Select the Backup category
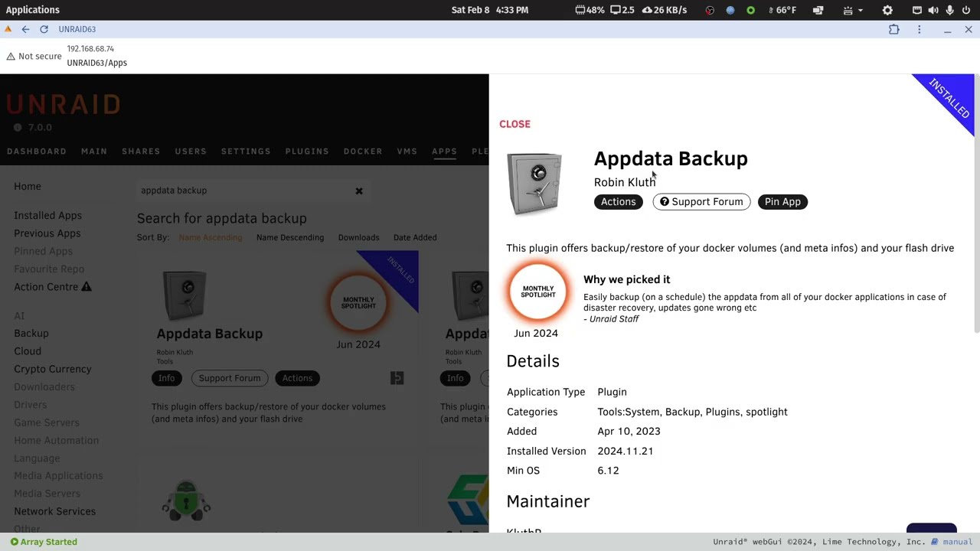The image size is (980, 551). 31,334
